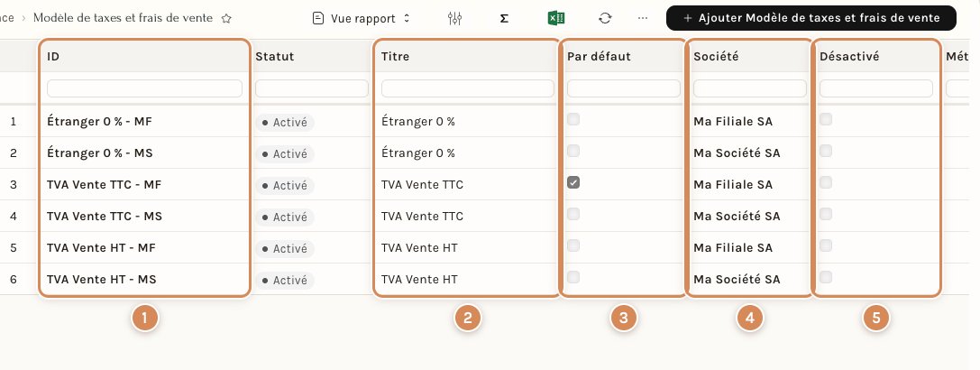Click the Désactivé column header
The height and width of the screenshot is (370, 980).
pos(849,56)
